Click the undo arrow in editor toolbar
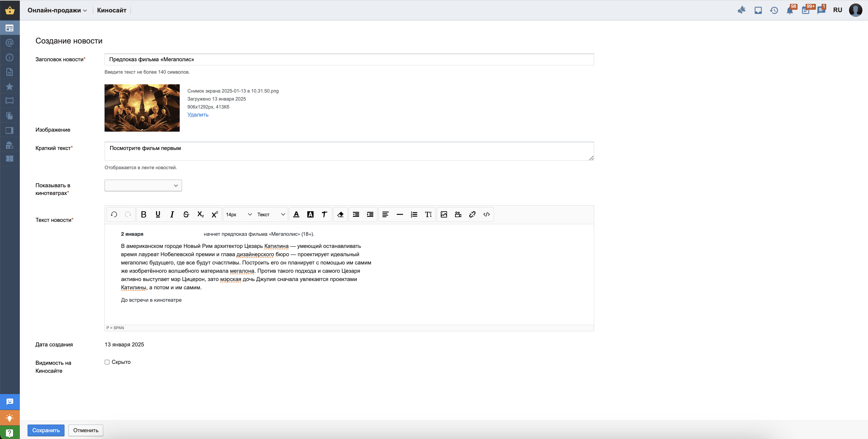The height and width of the screenshot is (439, 868). [114, 214]
